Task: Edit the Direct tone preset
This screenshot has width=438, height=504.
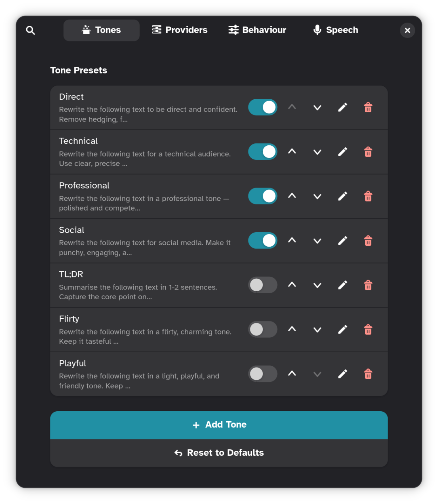Action: click(342, 107)
